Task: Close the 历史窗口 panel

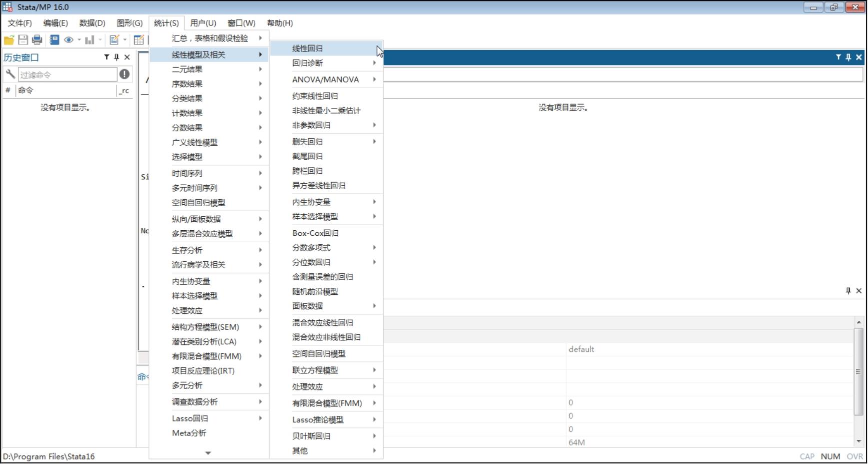Action: click(127, 57)
